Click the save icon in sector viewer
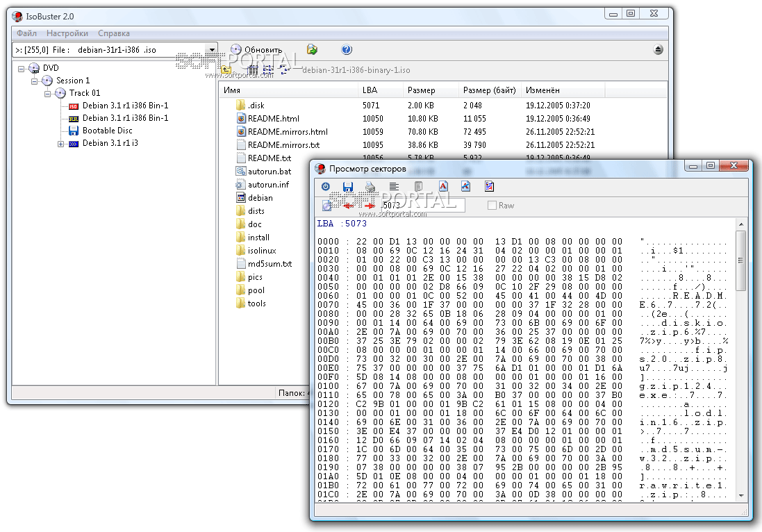Image resolution: width=762 pixels, height=532 pixels. 348,186
